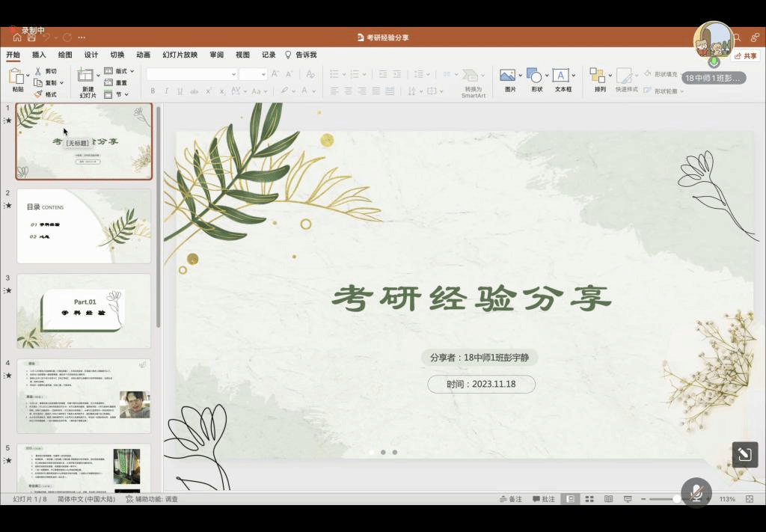Click the New Slide (新建幻灯片) icon
Viewport: 766px width, 532px height.
click(86, 76)
